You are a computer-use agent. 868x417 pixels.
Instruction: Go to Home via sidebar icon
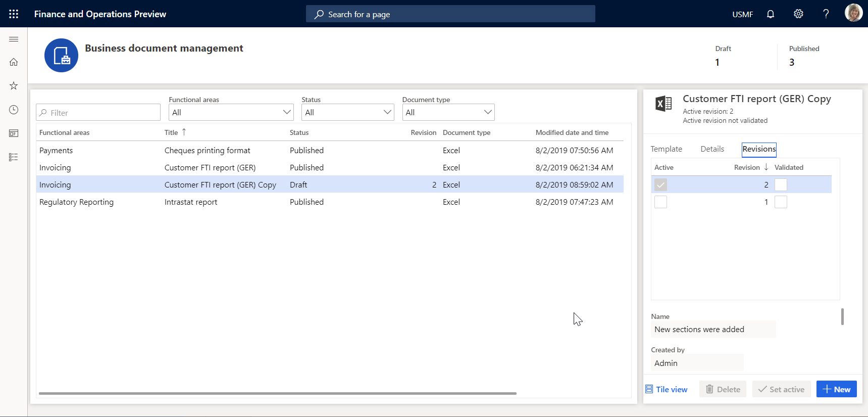14,62
